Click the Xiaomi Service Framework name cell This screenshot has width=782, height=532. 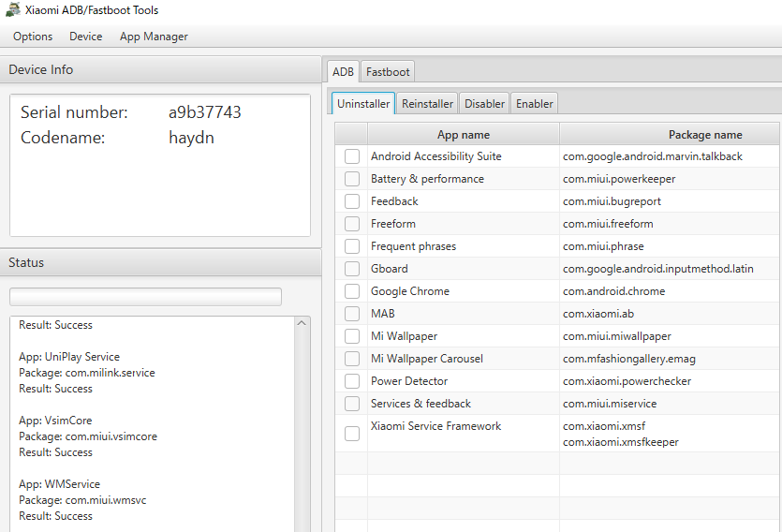coord(464,434)
